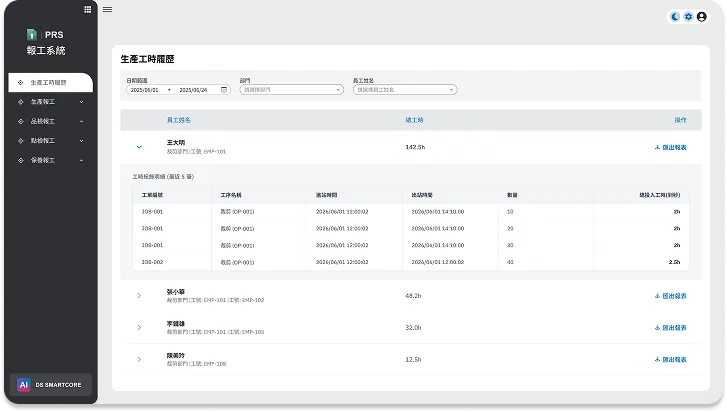Screen dimensions: 727x412
Task: Open 生產報工 sidebar menu item
Action: click(51, 102)
